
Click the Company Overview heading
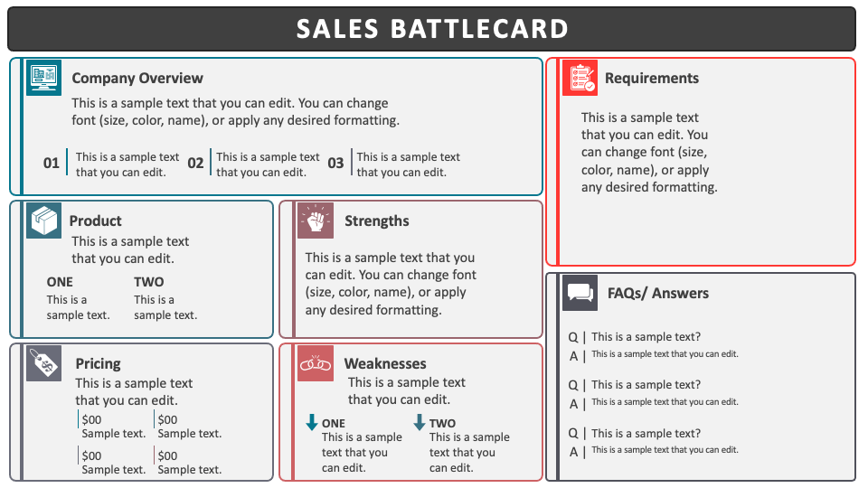(137, 78)
